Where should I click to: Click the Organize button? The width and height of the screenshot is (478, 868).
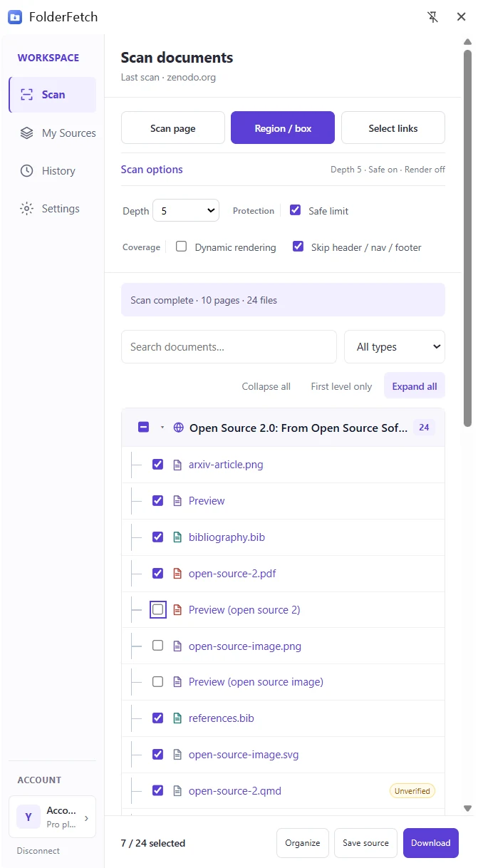point(303,843)
